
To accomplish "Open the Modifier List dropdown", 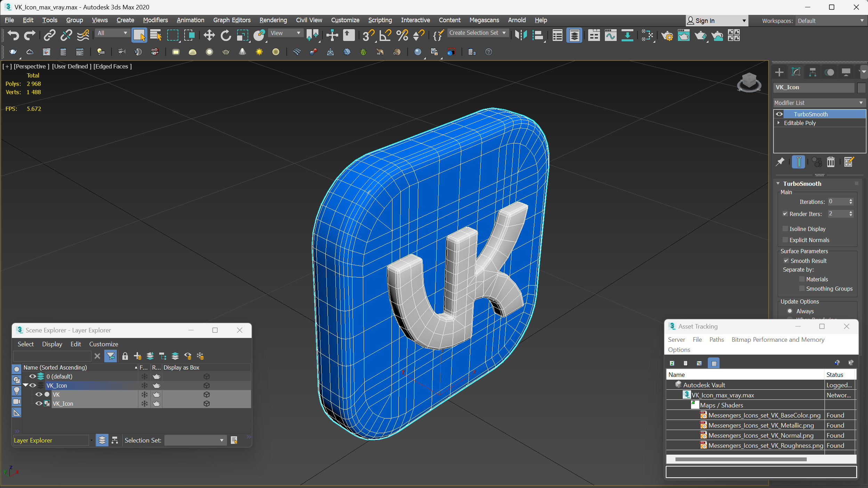I will [x=819, y=103].
